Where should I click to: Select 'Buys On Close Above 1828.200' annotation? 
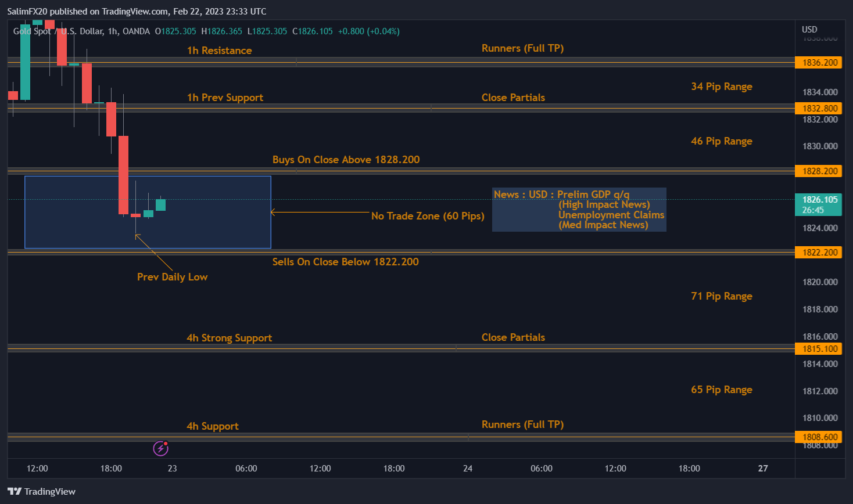[x=346, y=160]
